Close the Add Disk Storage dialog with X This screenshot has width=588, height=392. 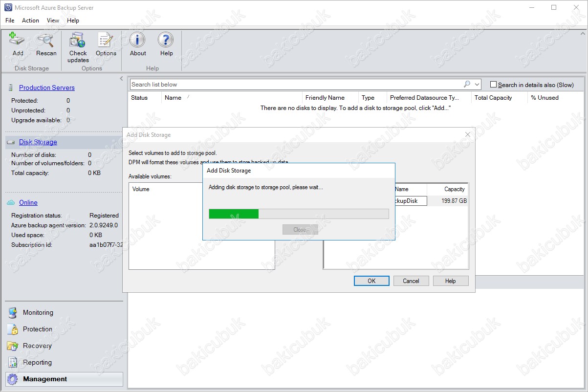click(x=468, y=134)
